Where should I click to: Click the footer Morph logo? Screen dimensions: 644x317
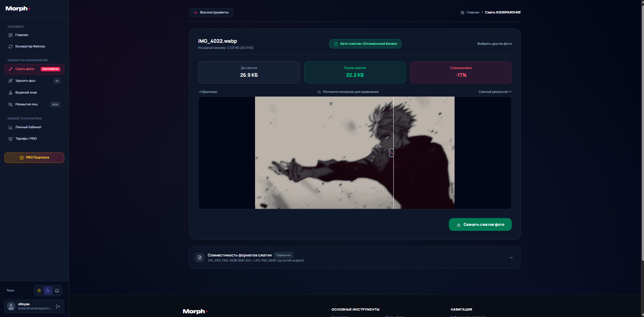(195, 311)
